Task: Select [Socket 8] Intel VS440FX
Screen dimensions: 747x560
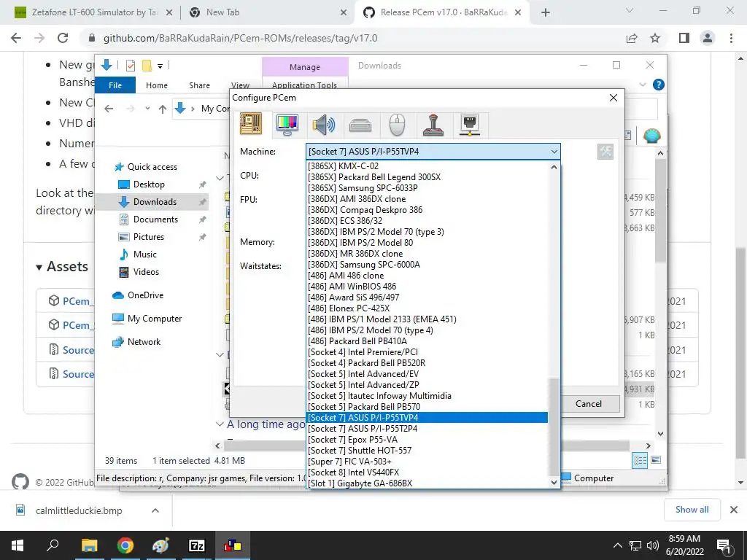Action: (x=427, y=472)
